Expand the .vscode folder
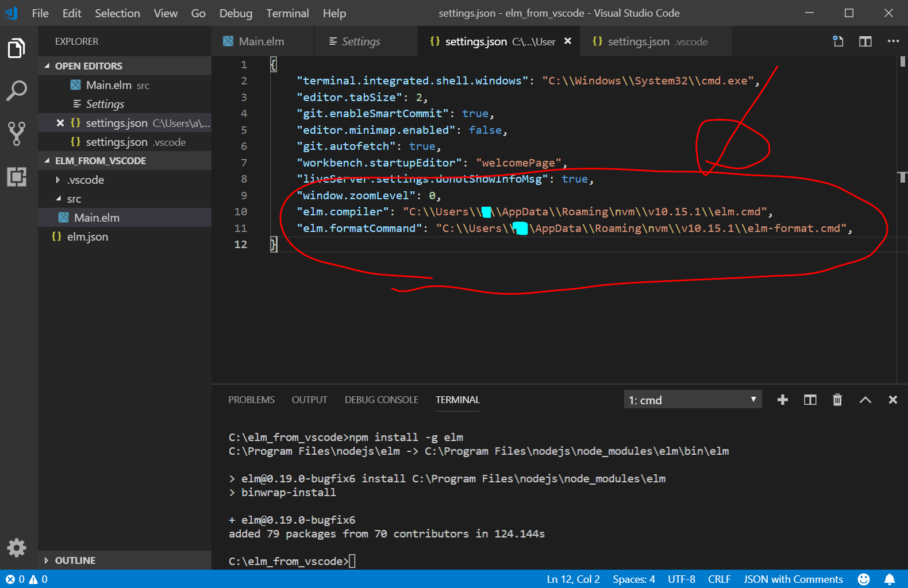This screenshot has height=588, width=908. pos(58,180)
